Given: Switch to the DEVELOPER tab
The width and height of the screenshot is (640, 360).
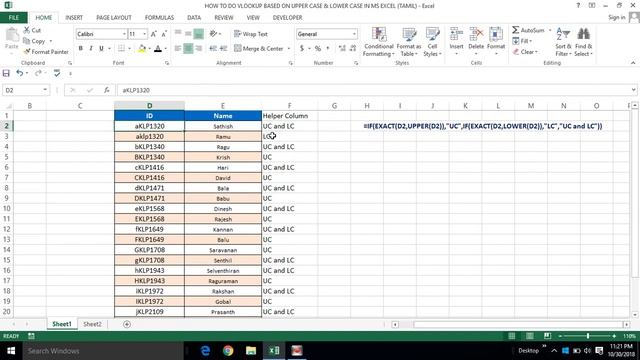Looking at the screenshot, I should [x=287, y=18].
